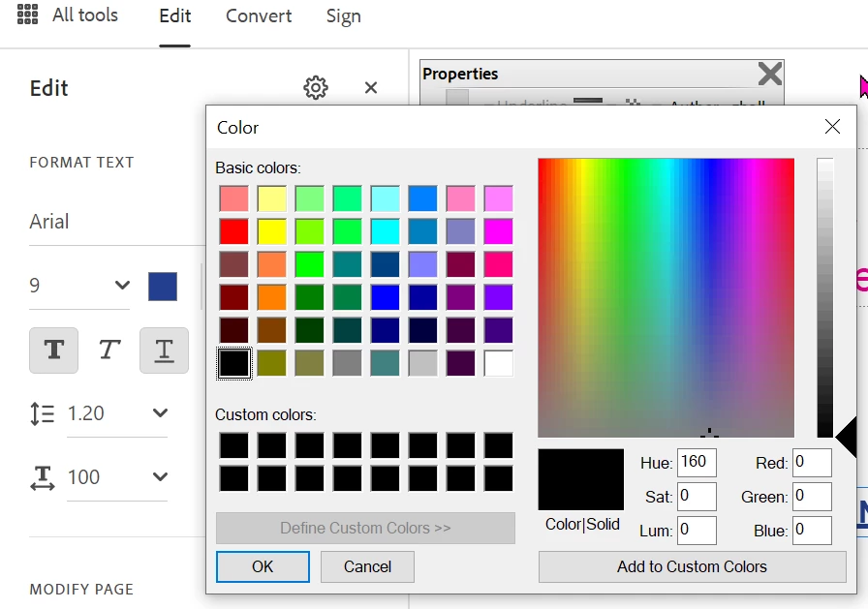Viewport: 868px width, 609px height.
Task: Click the Green value field
Action: click(x=812, y=496)
